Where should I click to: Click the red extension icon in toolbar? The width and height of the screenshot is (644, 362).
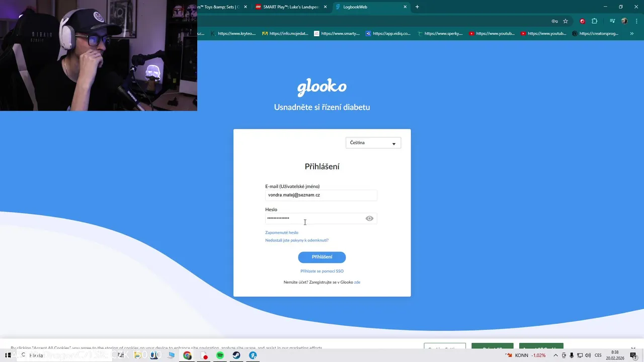[x=583, y=21]
